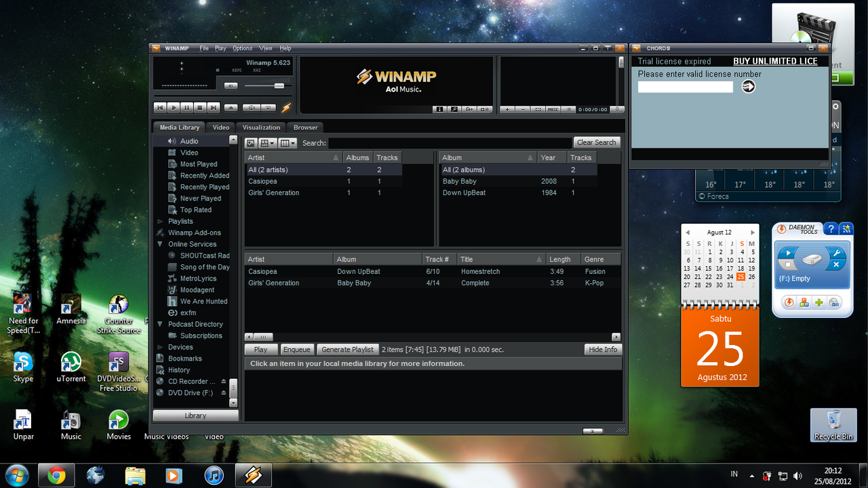Viewport: 868px width, 488px height.
Task: Open the Visualization tab
Action: [261, 127]
